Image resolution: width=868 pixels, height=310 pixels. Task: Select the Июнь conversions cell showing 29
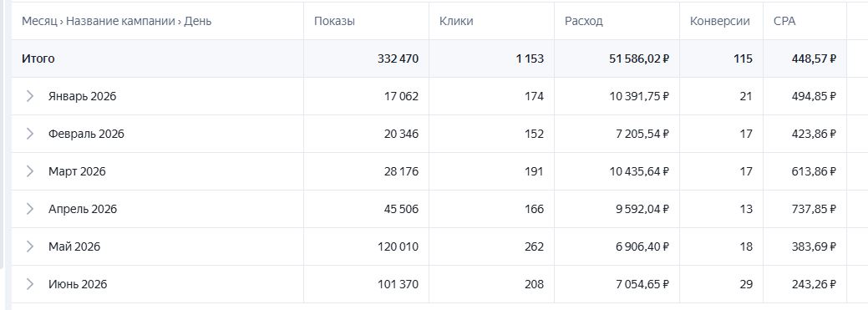coord(746,285)
